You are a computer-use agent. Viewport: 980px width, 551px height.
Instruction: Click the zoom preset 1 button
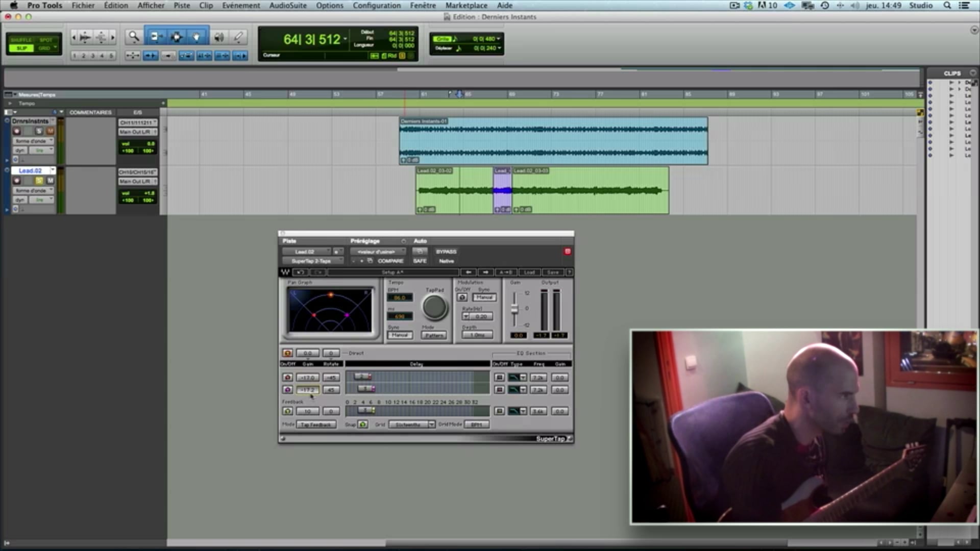pyautogui.click(x=75, y=56)
